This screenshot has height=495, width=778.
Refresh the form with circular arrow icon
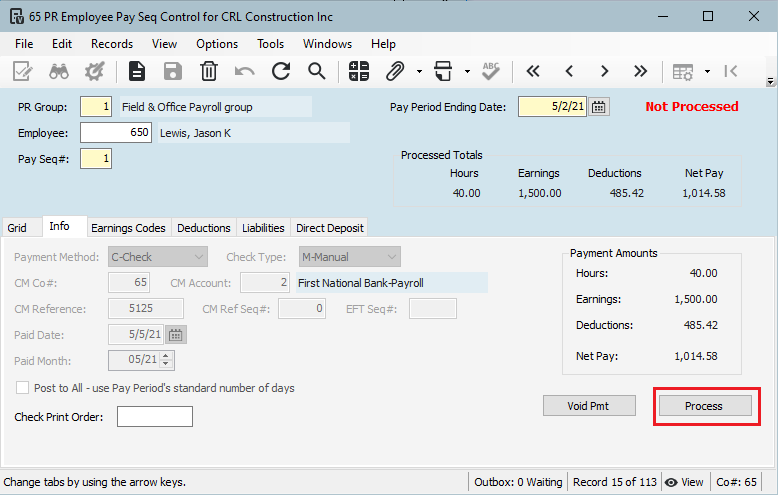(x=281, y=71)
